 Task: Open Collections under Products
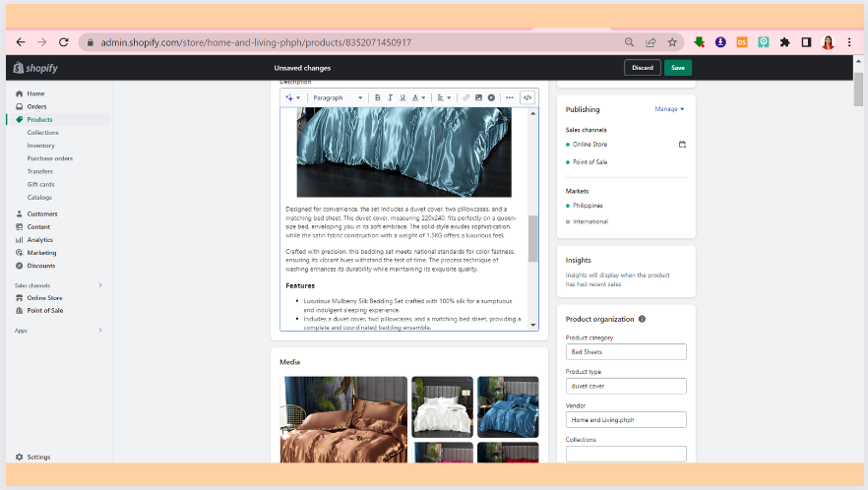(x=42, y=133)
